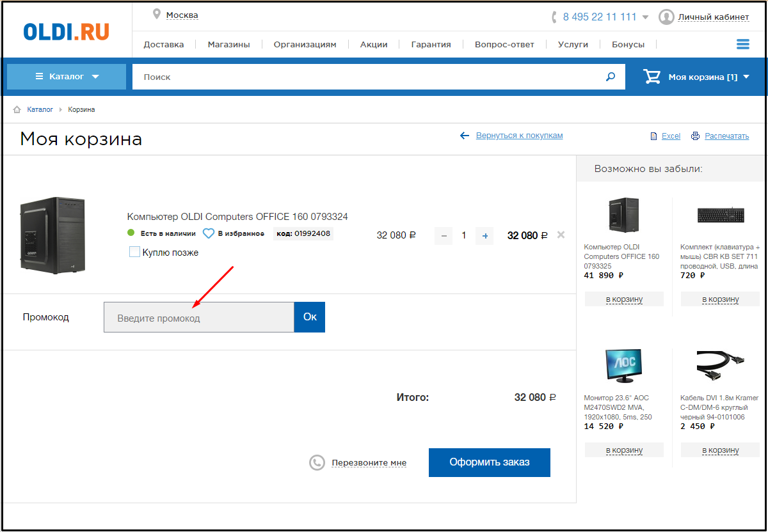
Task: Click the Перезвоните мне link
Action: click(369, 463)
